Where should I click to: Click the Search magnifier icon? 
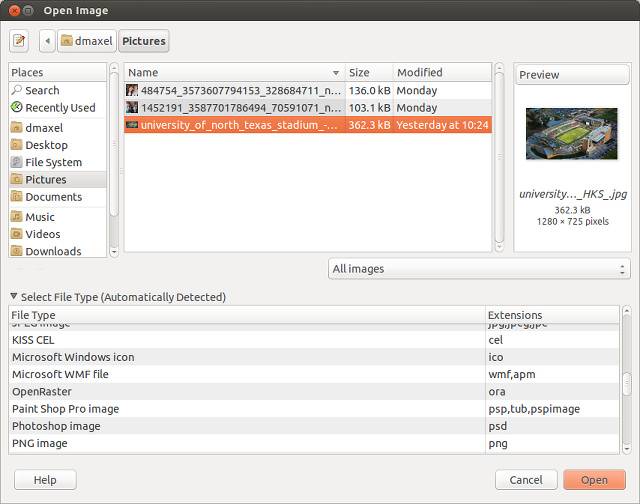click(17, 89)
